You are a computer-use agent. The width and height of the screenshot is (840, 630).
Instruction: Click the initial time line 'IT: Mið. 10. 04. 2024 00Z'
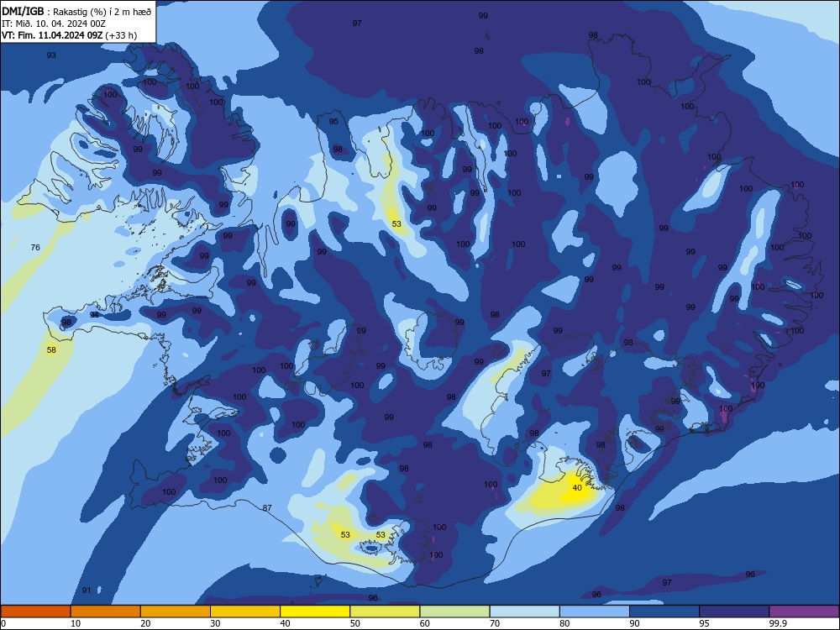54,24
